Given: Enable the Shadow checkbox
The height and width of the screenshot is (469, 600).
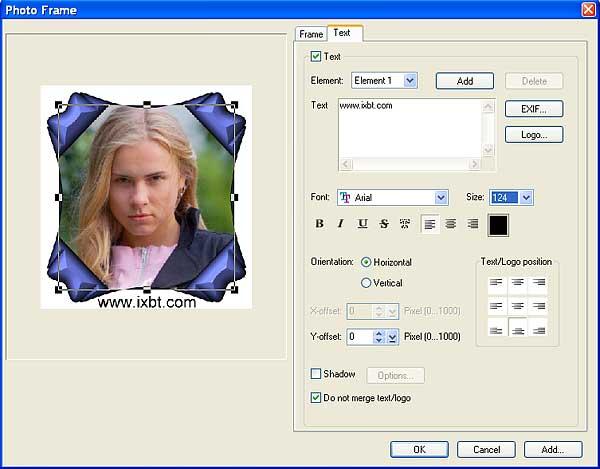Looking at the screenshot, I should [316, 374].
